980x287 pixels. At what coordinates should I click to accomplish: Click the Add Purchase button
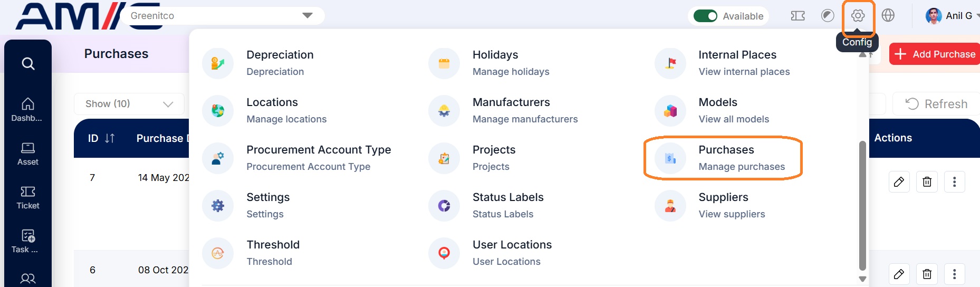[935, 54]
